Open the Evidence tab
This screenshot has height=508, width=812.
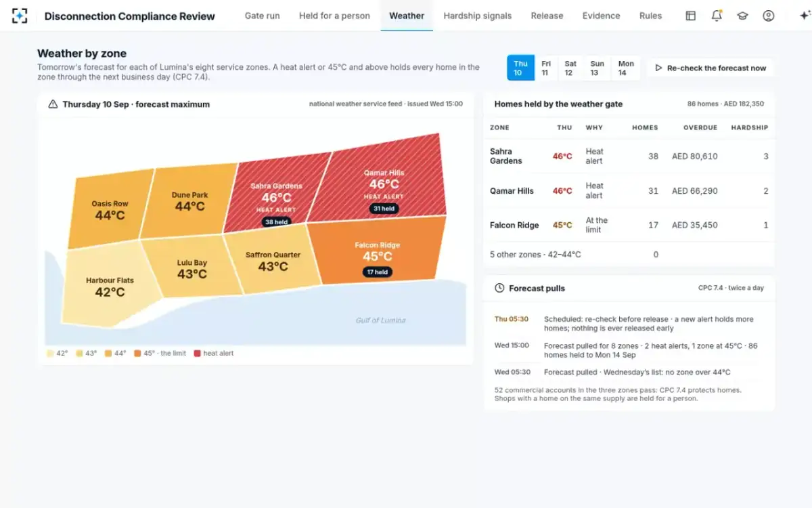tap(601, 16)
